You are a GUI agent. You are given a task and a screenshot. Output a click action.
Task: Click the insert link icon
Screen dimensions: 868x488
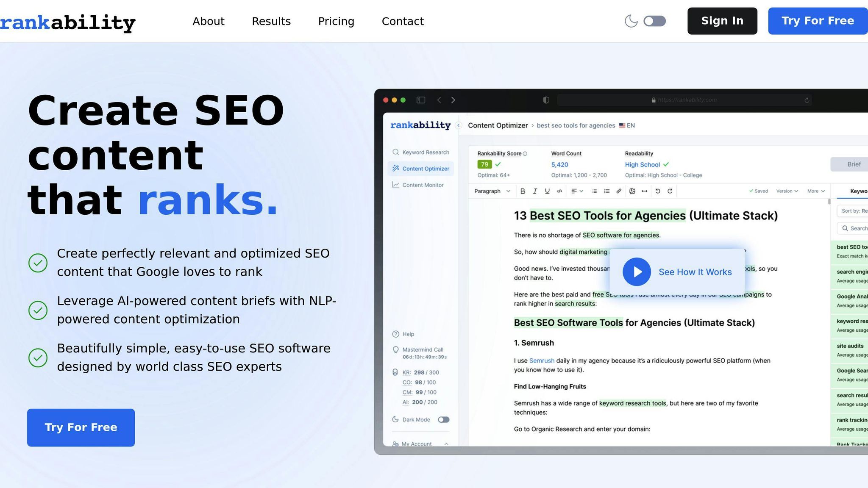619,191
